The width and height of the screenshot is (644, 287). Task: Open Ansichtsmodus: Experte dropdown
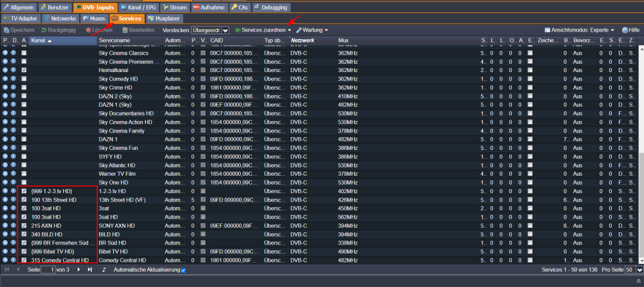579,30
